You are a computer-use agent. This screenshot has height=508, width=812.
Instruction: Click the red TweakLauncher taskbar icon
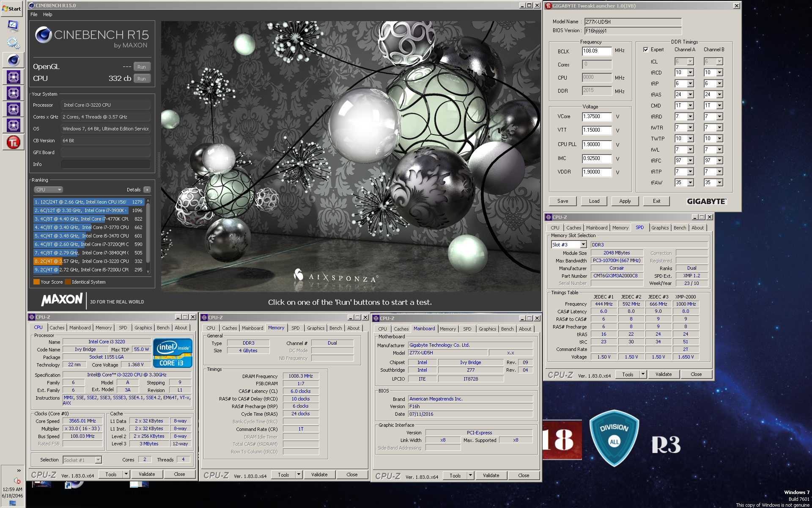[13, 142]
